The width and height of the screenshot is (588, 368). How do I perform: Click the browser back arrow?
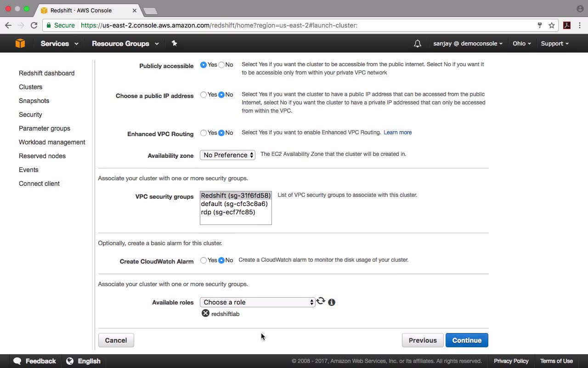click(8, 25)
